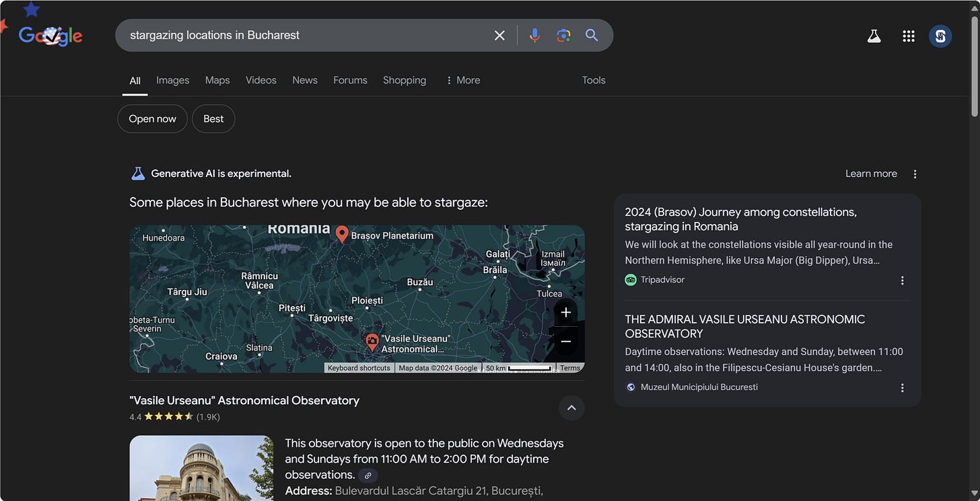This screenshot has width=980, height=501.
Task: Open Admiral Vasile Urseanu Astronomic Observatory result
Action: click(x=745, y=326)
